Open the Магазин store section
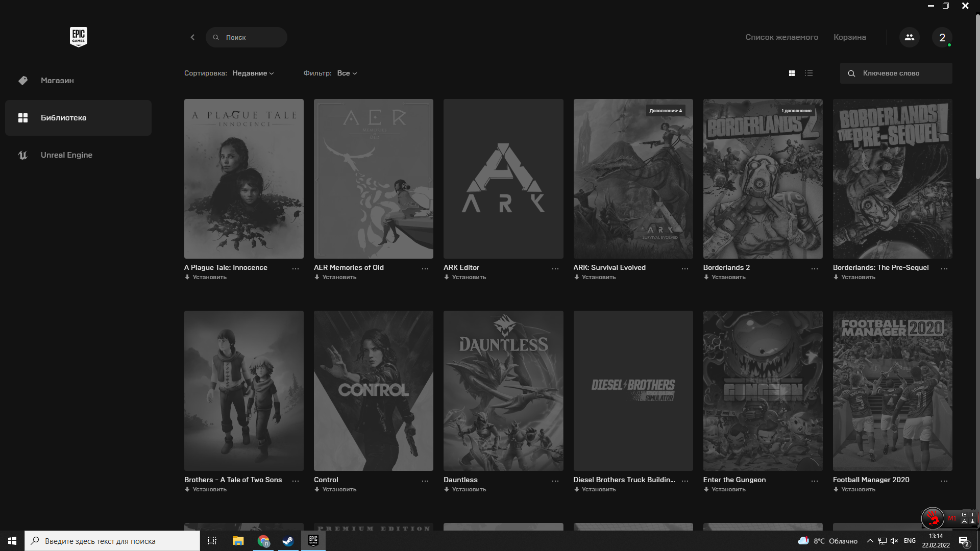The width and height of the screenshot is (980, 551). (x=78, y=81)
